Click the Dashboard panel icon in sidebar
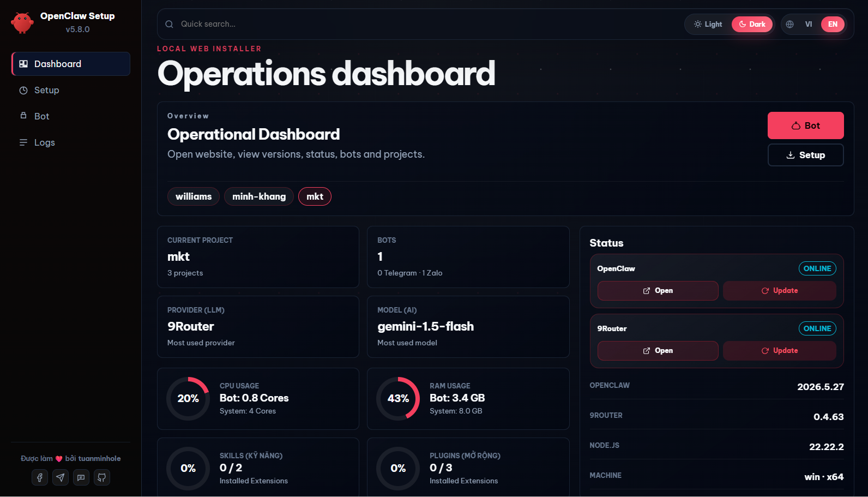 coord(23,64)
